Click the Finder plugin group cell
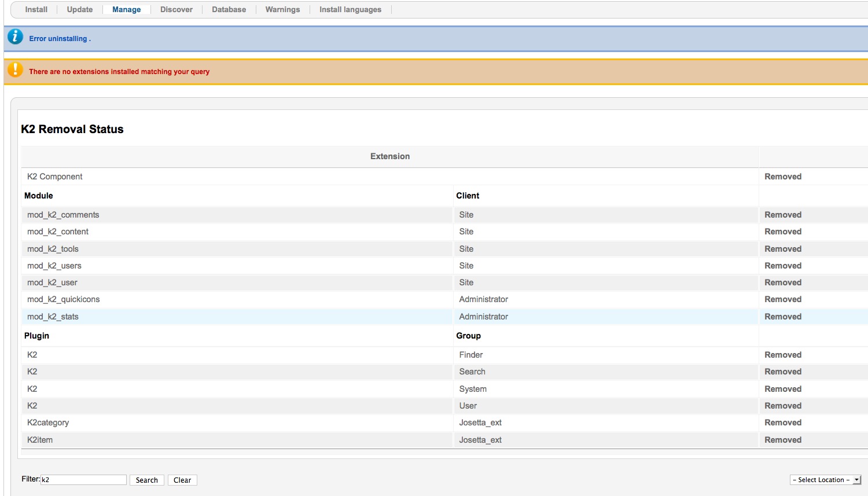868x496 pixels. pos(471,355)
